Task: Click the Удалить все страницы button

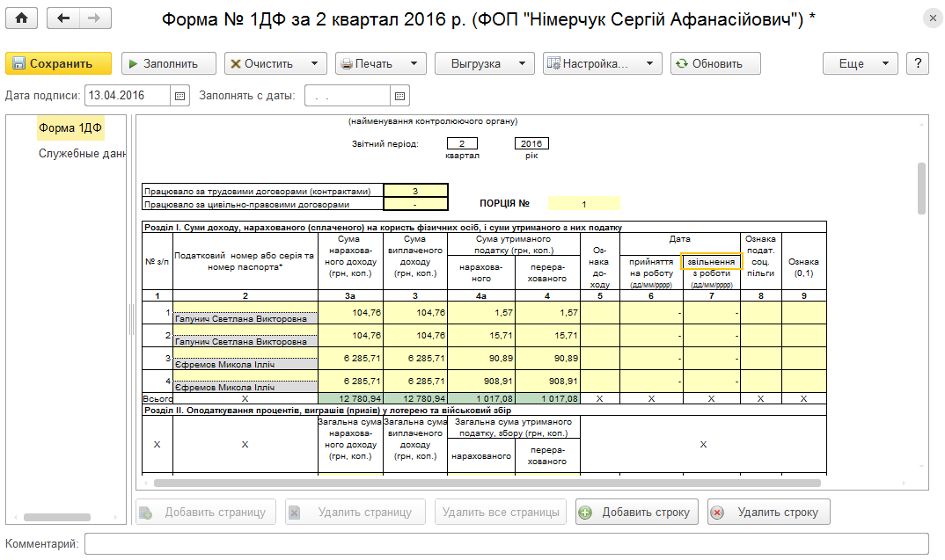Action: (501, 512)
